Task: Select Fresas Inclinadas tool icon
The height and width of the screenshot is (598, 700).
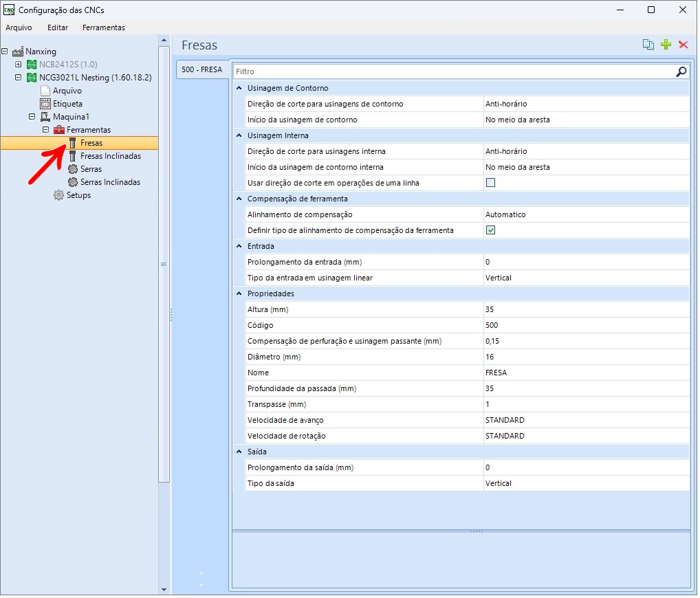Action: pyautogui.click(x=73, y=157)
